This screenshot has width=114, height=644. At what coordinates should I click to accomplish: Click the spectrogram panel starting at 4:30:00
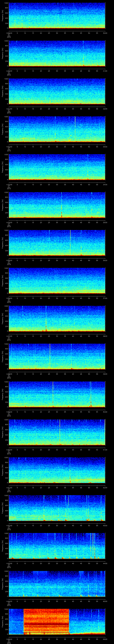(x=57, y=54)
